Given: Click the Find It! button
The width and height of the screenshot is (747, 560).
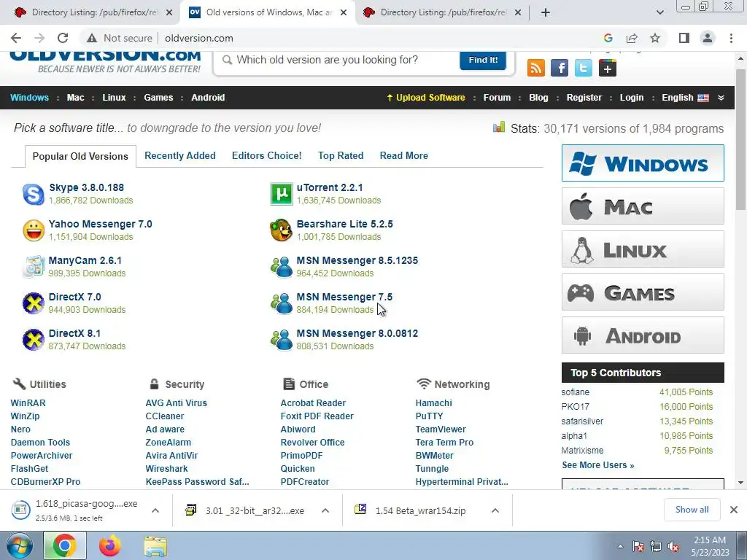Looking at the screenshot, I should [483, 60].
